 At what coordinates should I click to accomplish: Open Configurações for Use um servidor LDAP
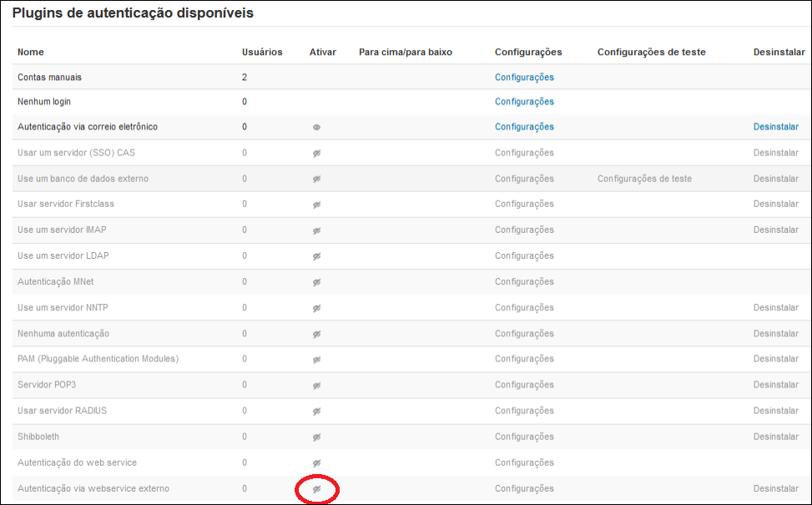pyautogui.click(x=524, y=255)
